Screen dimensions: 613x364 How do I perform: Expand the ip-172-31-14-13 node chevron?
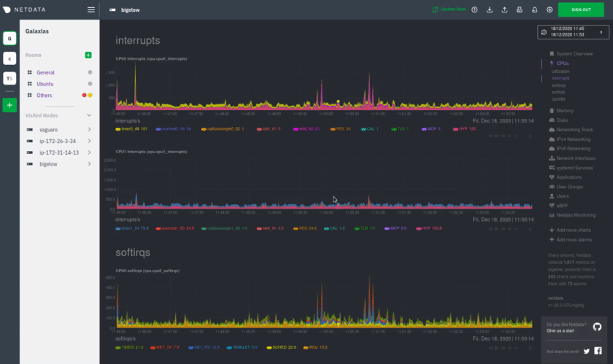tap(90, 152)
